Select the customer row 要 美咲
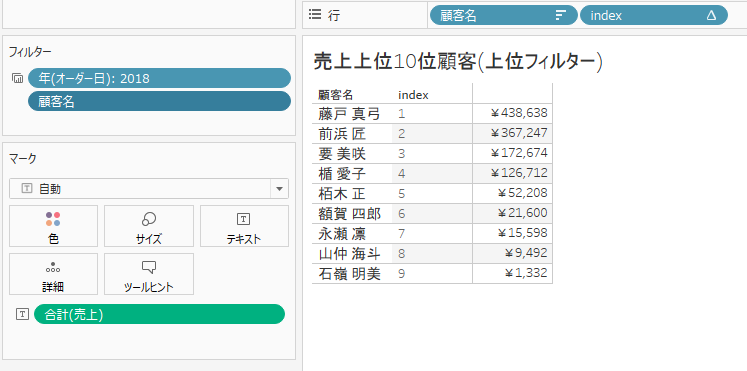This screenshot has width=747, height=371. tap(342, 153)
